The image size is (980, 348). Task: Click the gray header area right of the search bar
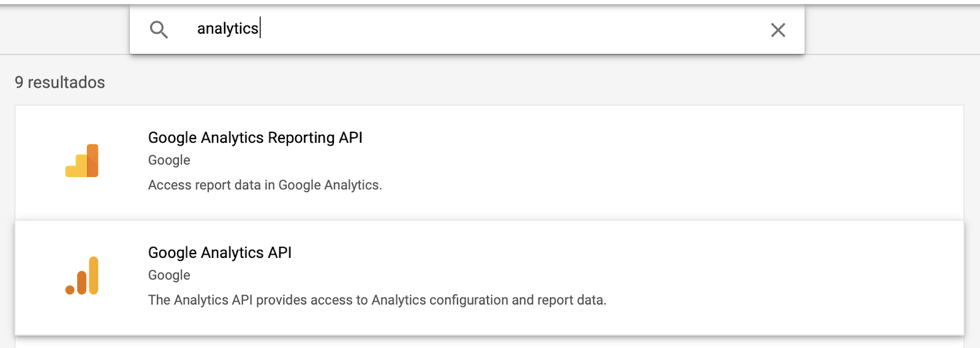click(892, 31)
